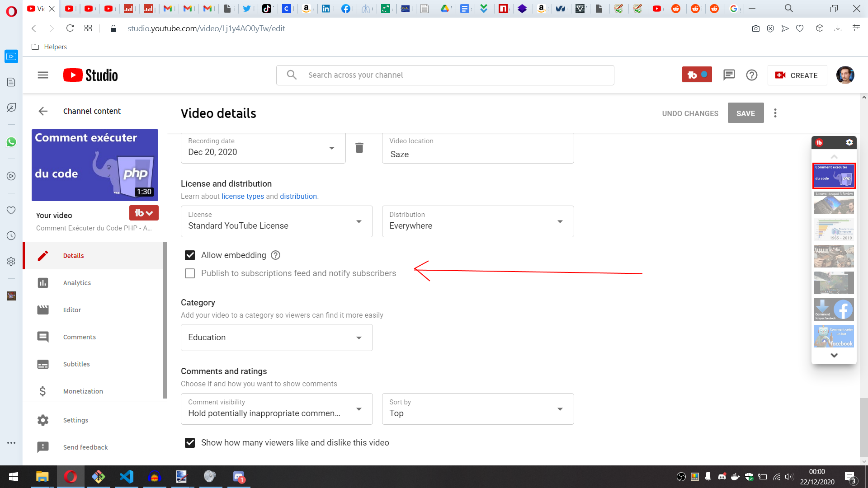This screenshot has height=488, width=868.
Task: Uncheck the Allow embedding checkbox
Action: pyautogui.click(x=190, y=255)
